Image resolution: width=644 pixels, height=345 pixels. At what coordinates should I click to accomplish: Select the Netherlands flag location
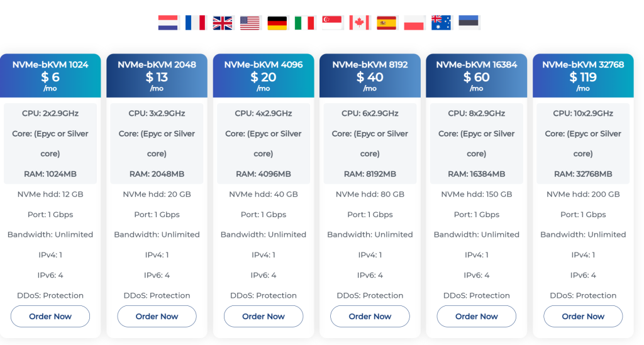(168, 23)
